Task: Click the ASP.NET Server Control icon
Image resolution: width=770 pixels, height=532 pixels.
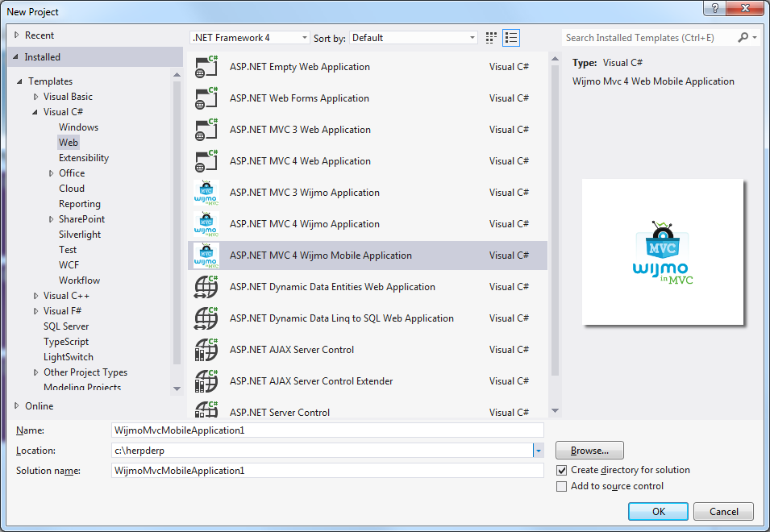Action: 206,409
